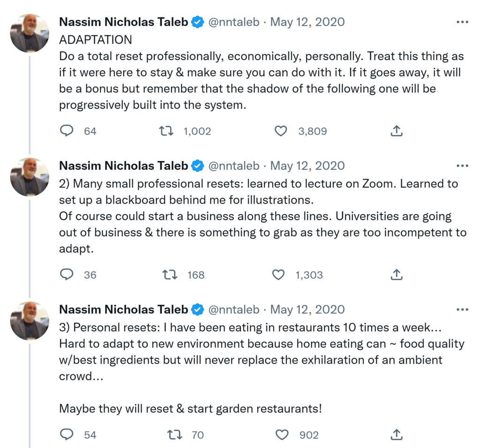Open the May 12, 2020 timestamp on third tweet
The width and height of the screenshot is (480, 448).
click(307, 309)
